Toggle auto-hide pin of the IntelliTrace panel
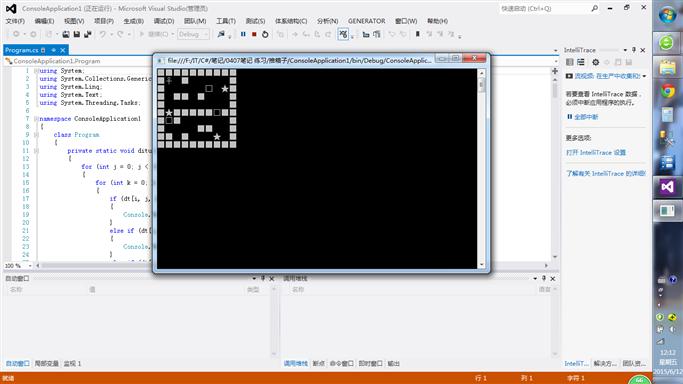 634,50
